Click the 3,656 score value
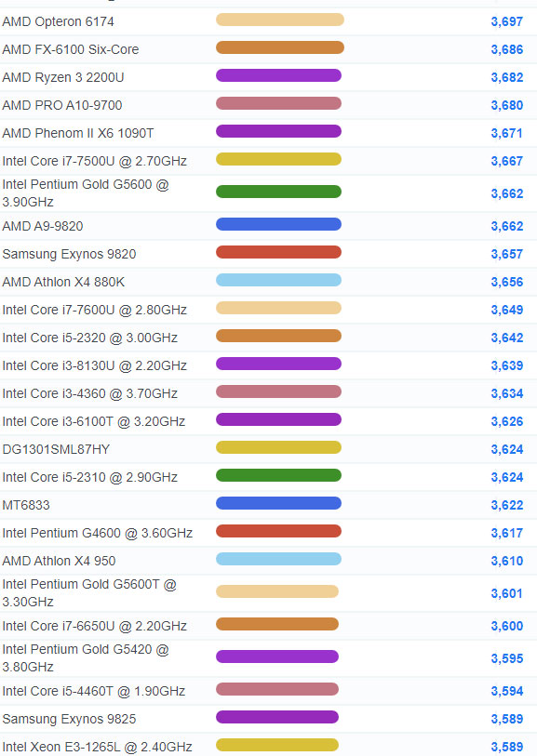 507,283
